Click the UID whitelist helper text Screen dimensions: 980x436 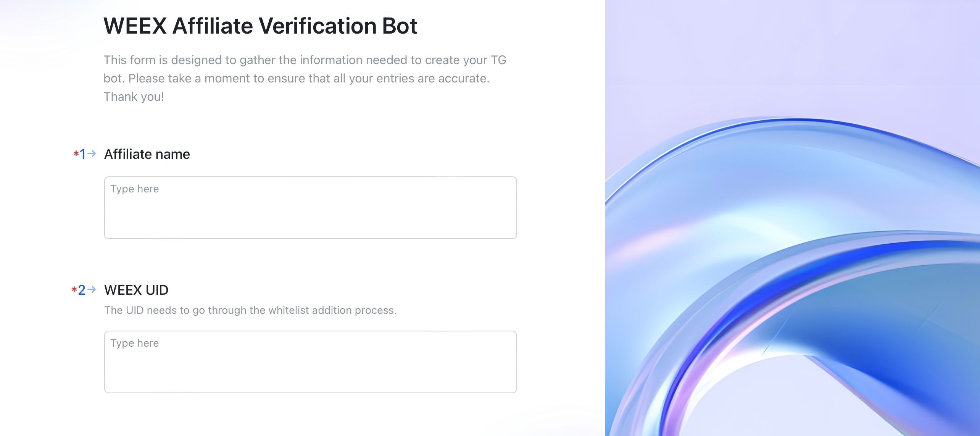[x=250, y=310]
